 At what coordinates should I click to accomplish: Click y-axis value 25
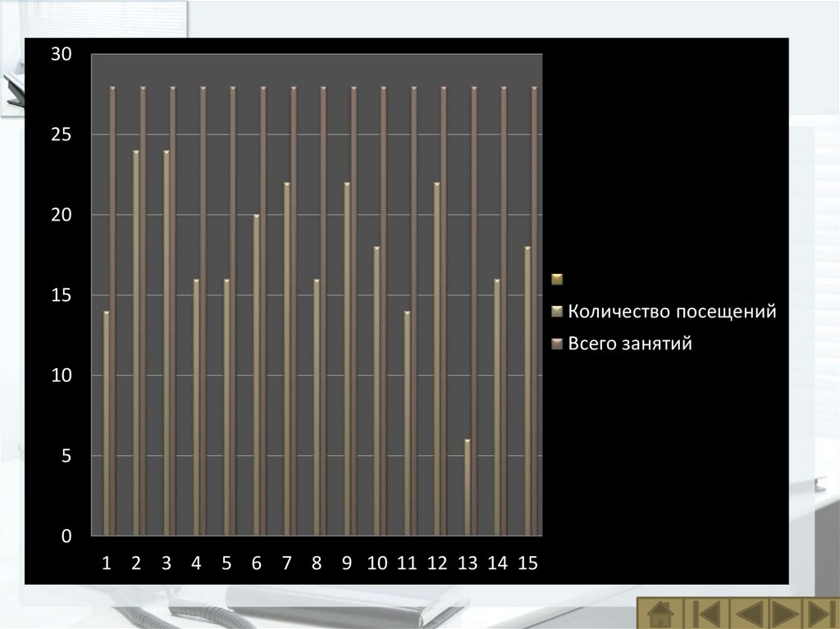point(61,134)
